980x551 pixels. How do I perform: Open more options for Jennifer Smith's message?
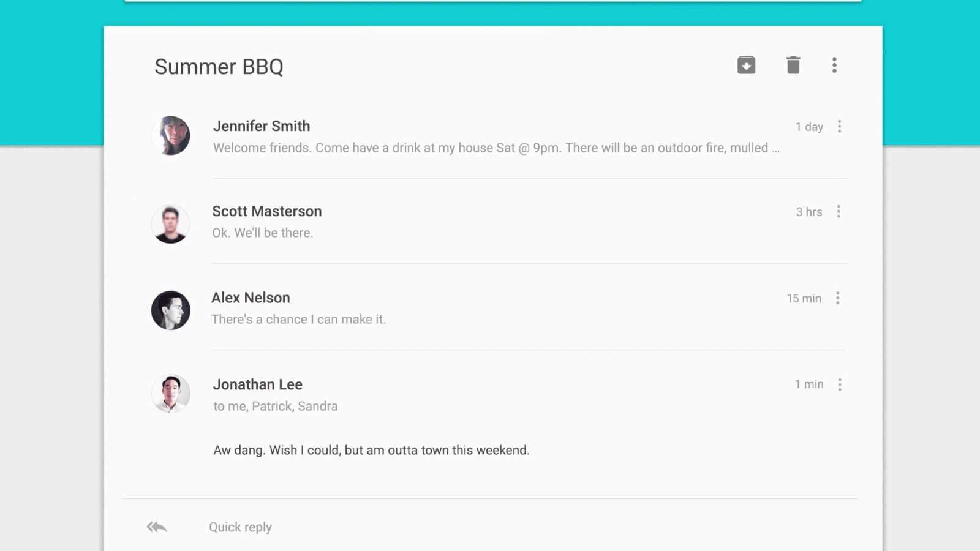point(840,126)
